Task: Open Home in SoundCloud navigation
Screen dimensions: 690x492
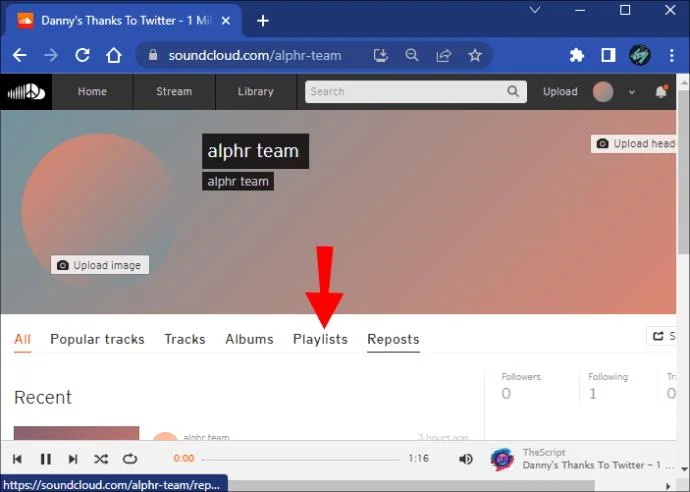Action: coord(92,92)
